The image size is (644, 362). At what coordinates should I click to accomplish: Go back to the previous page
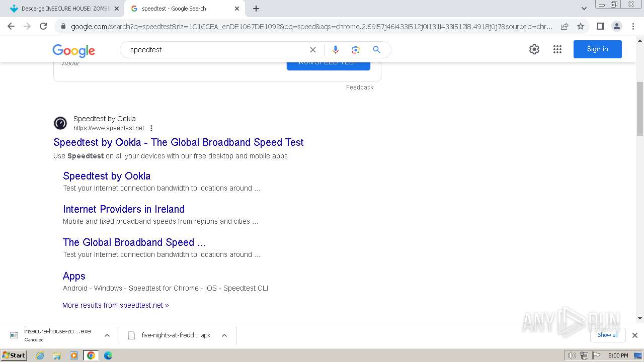(x=11, y=26)
